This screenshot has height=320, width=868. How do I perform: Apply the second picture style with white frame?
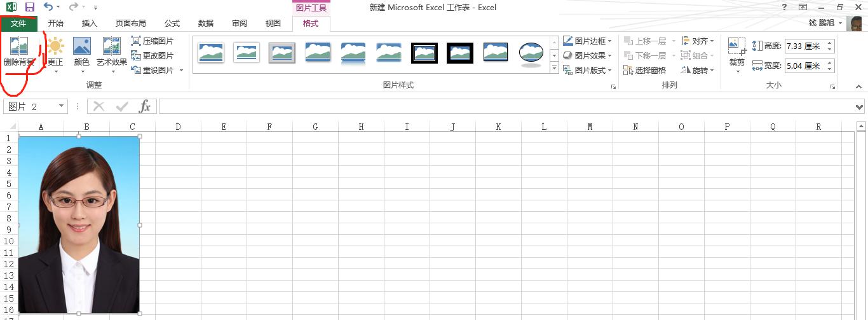tap(247, 53)
